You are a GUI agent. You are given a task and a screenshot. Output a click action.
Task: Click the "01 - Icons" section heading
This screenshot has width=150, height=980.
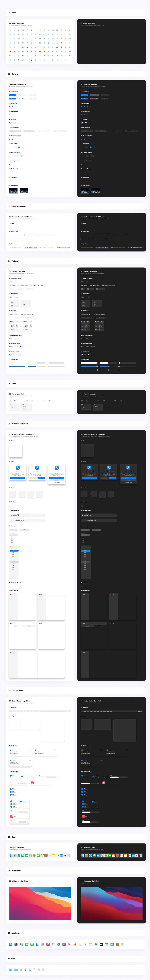12,13
